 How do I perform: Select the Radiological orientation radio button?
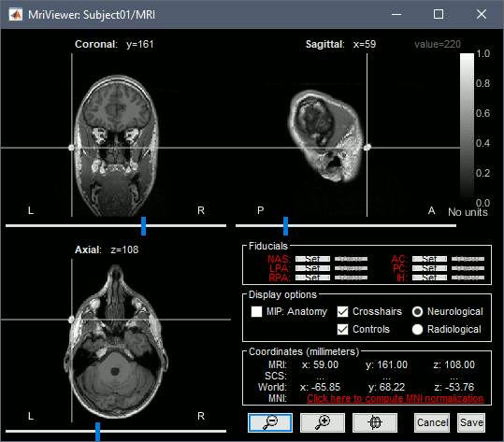tap(418, 329)
